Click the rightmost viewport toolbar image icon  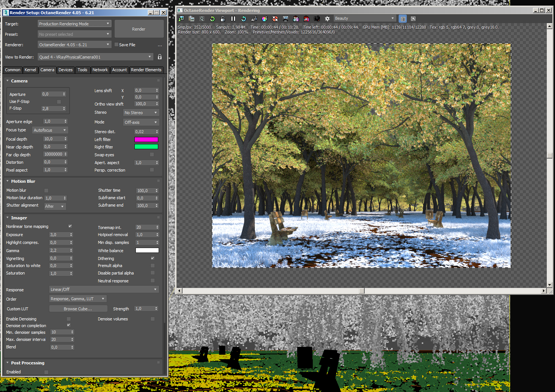(x=413, y=19)
